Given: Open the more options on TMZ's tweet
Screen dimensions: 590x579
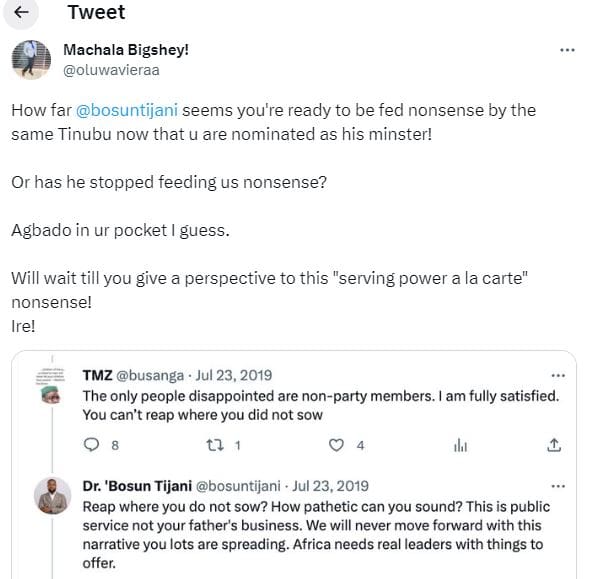Looking at the screenshot, I should point(558,375).
